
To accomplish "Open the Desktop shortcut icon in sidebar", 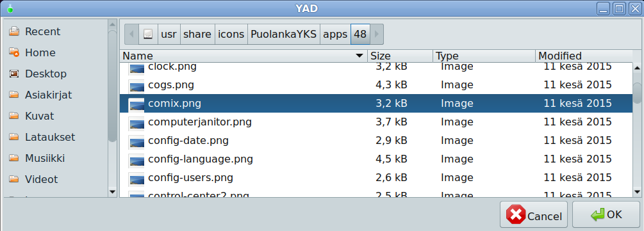I will [x=14, y=74].
